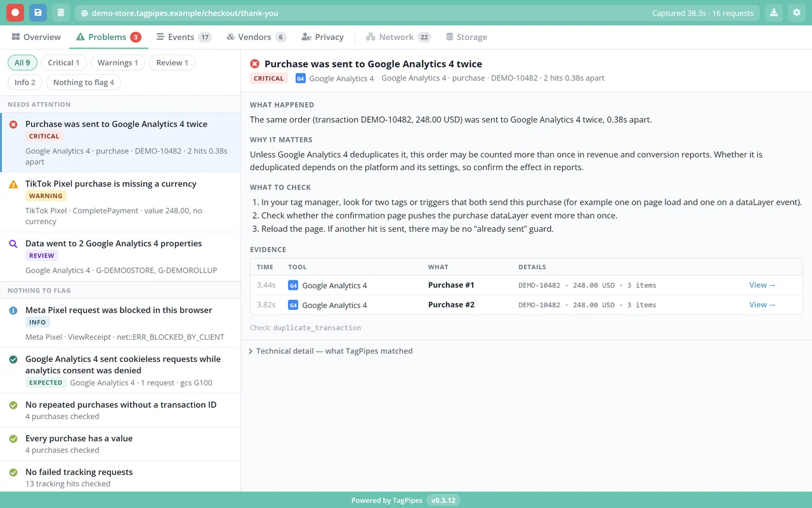Click the GA4 icon in the Purchase #1 row
This screenshot has height=508, width=812.
pyautogui.click(x=293, y=286)
